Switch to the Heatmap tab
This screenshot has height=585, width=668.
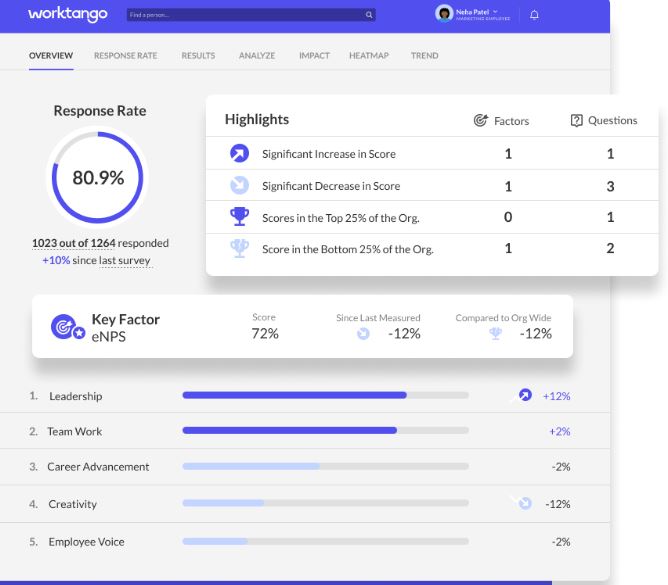tap(369, 56)
